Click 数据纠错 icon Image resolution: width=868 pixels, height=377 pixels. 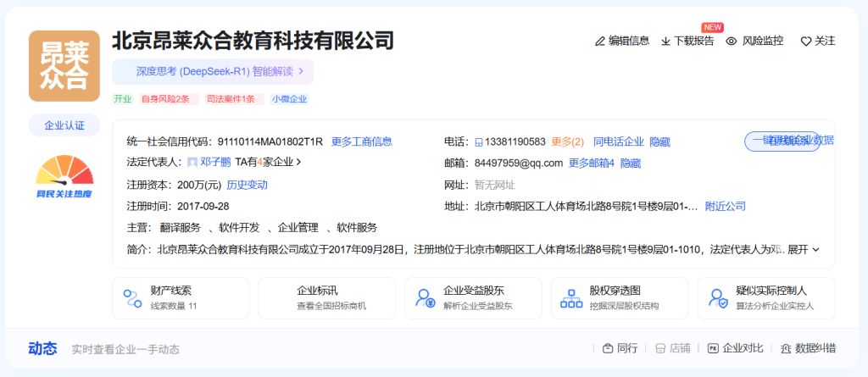click(786, 349)
